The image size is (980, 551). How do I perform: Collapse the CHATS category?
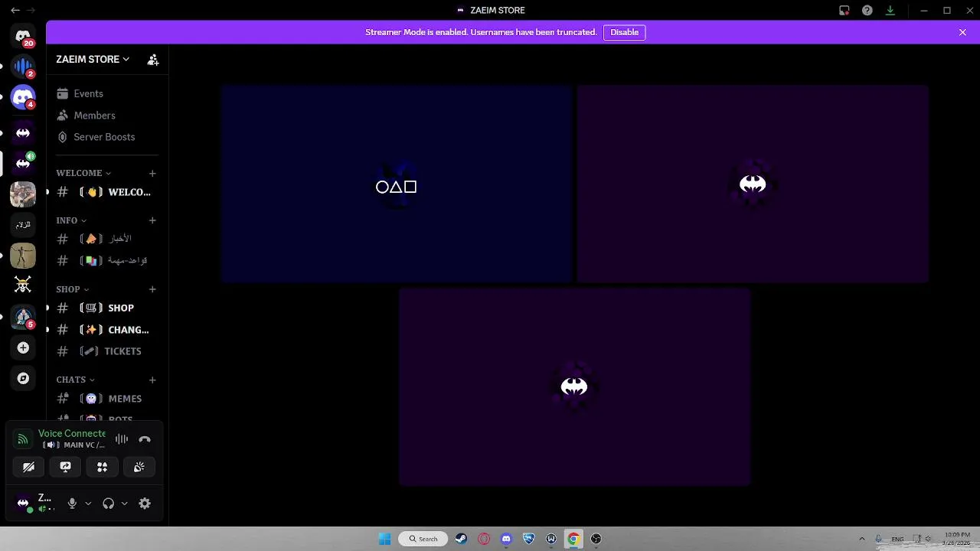(75, 380)
